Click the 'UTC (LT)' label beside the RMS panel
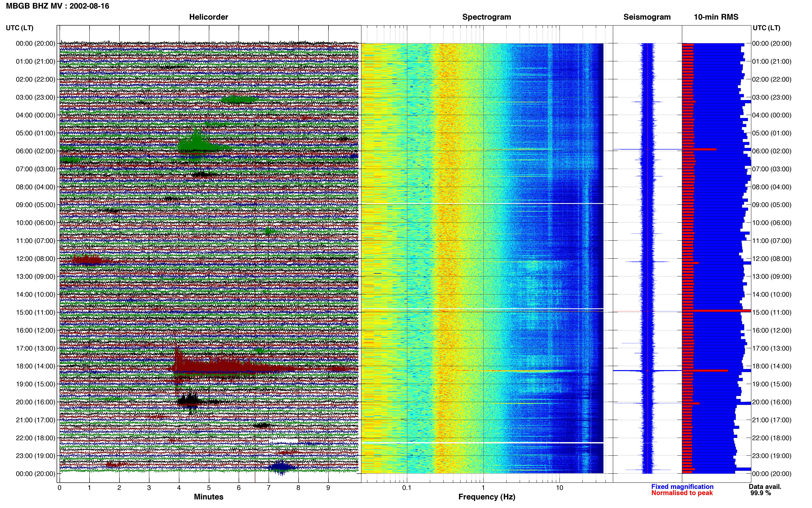812x508 pixels. pyautogui.click(x=766, y=28)
